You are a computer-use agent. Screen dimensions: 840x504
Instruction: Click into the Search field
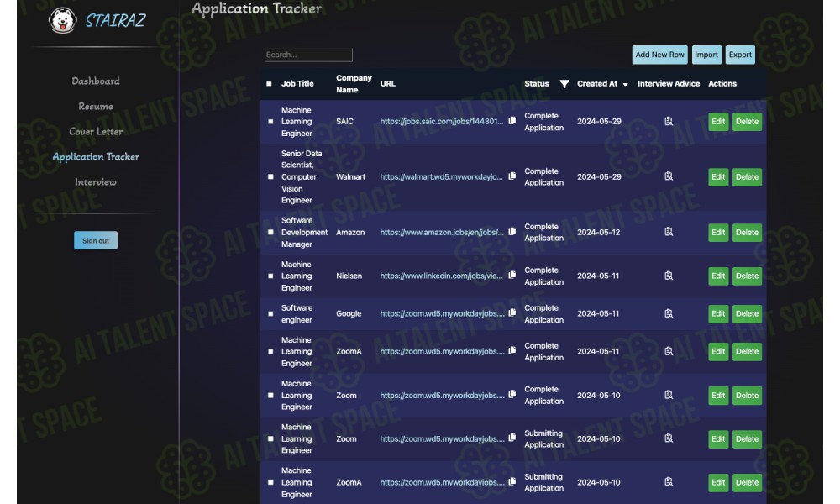(x=308, y=55)
